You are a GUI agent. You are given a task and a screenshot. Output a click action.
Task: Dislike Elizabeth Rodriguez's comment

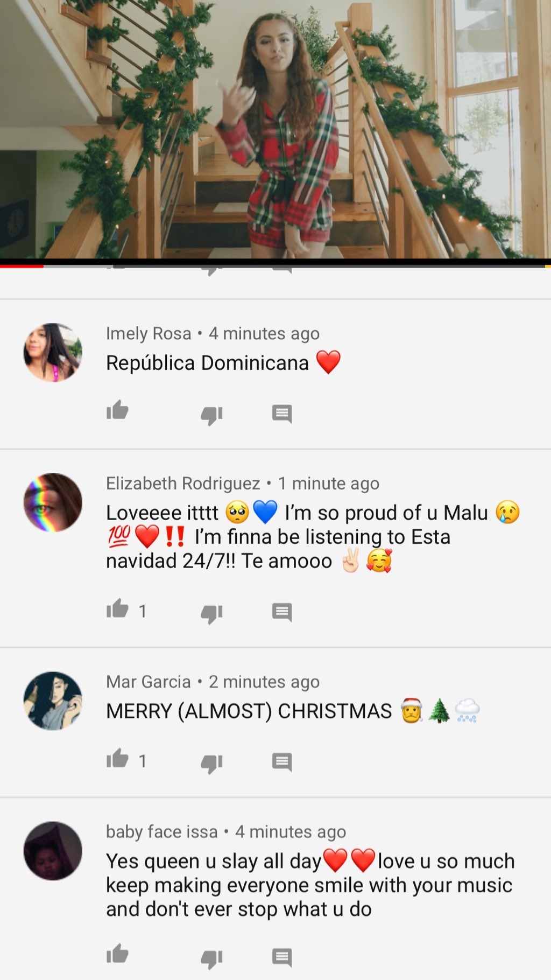[211, 613]
